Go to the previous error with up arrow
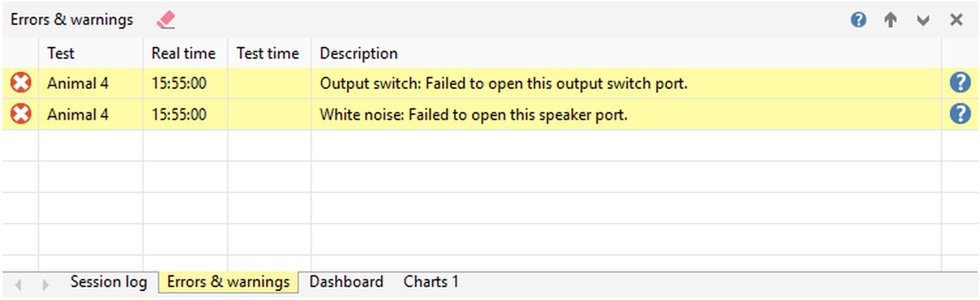The height and width of the screenshot is (300, 980). pyautogui.click(x=891, y=20)
